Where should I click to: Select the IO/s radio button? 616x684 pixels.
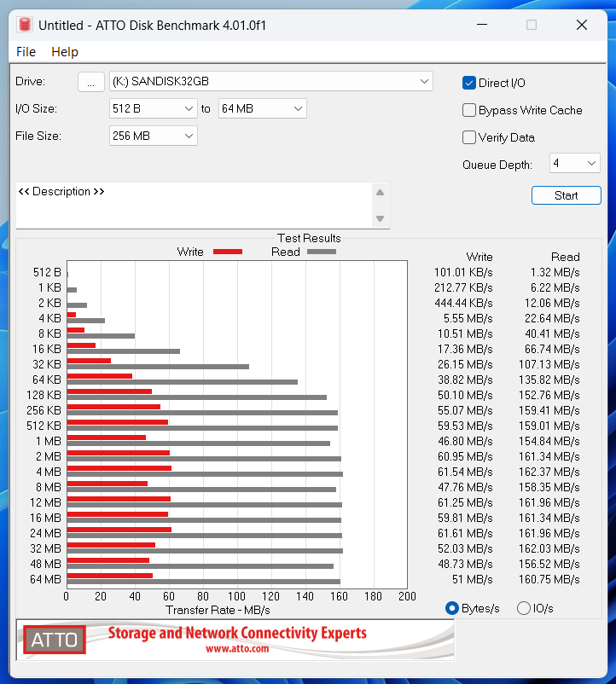click(524, 608)
